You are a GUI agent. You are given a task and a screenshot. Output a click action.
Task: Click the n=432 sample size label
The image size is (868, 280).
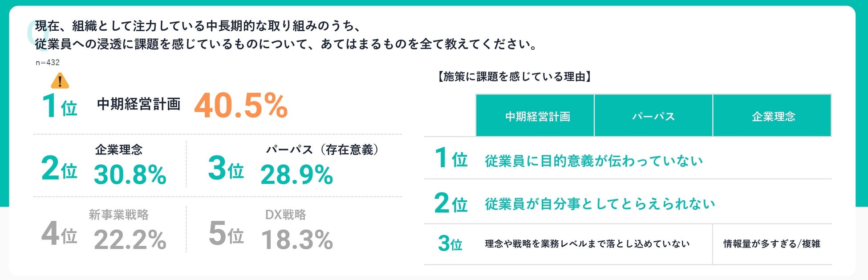pyautogui.click(x=48, y=63)
